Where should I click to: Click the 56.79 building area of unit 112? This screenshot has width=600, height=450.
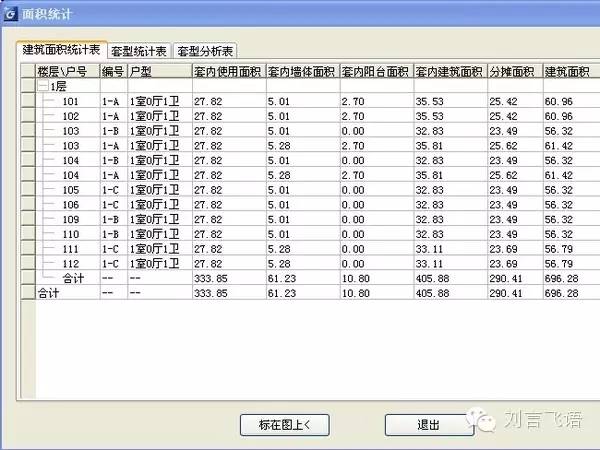[558, 264]
